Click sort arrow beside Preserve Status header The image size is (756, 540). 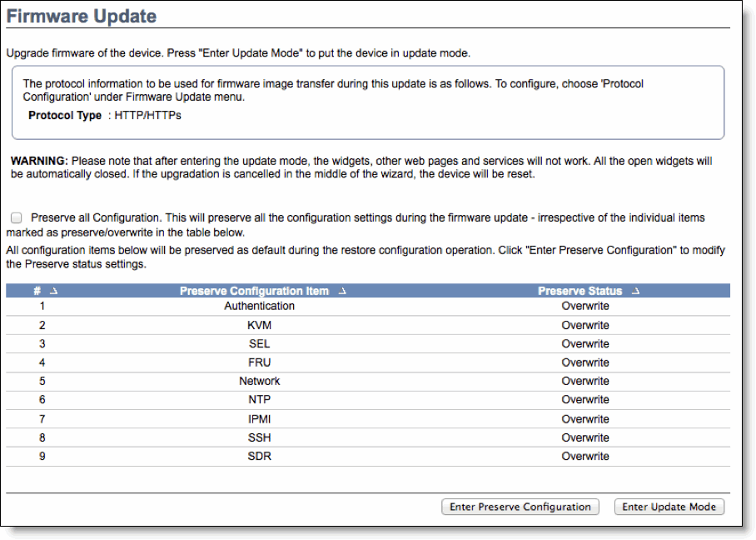click(x=635, y=291)
